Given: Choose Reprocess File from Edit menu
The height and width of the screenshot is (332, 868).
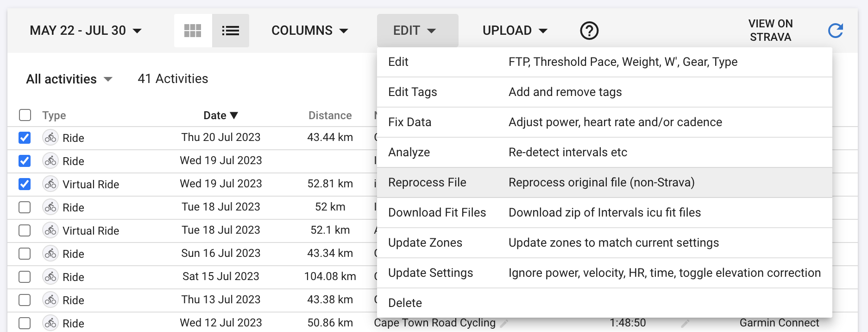Looking at the screenshot, I should click(604, 183).
